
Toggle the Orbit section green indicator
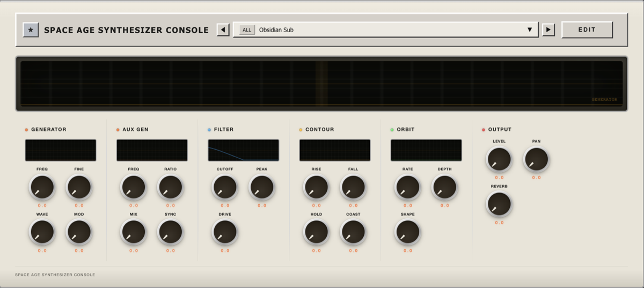[392, 130]
